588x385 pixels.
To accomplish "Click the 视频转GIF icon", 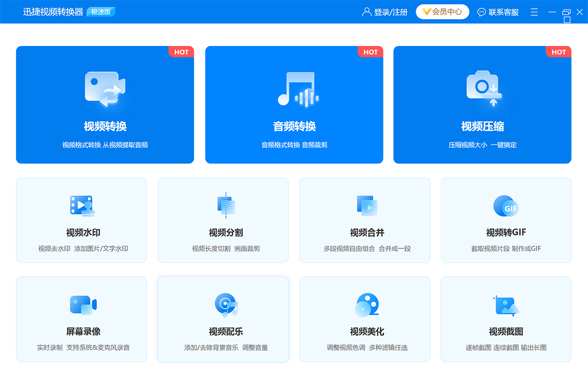I will coord(506,206).
